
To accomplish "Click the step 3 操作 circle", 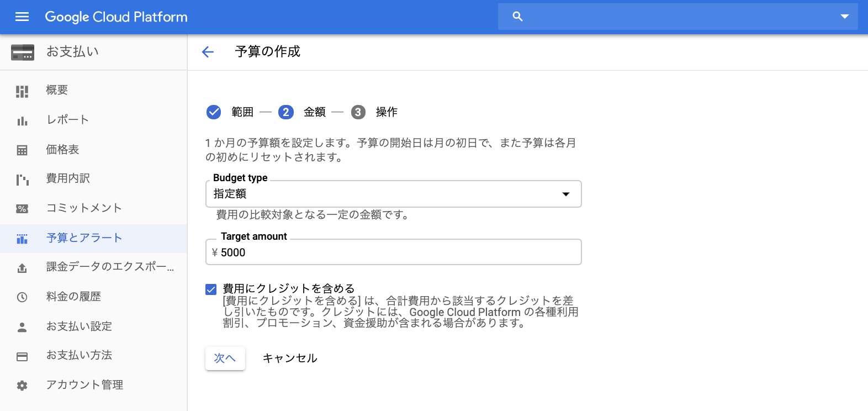I will click(x=358, y=112).
